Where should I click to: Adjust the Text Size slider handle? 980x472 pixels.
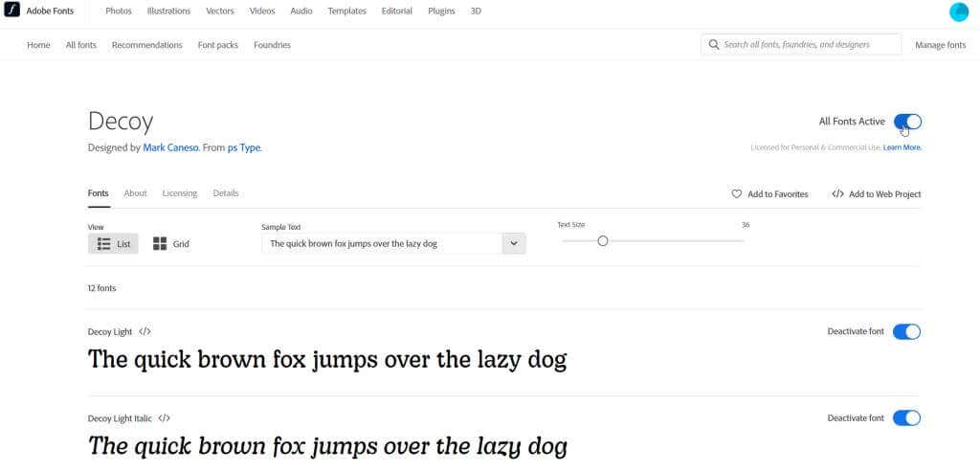coord(602,240)
